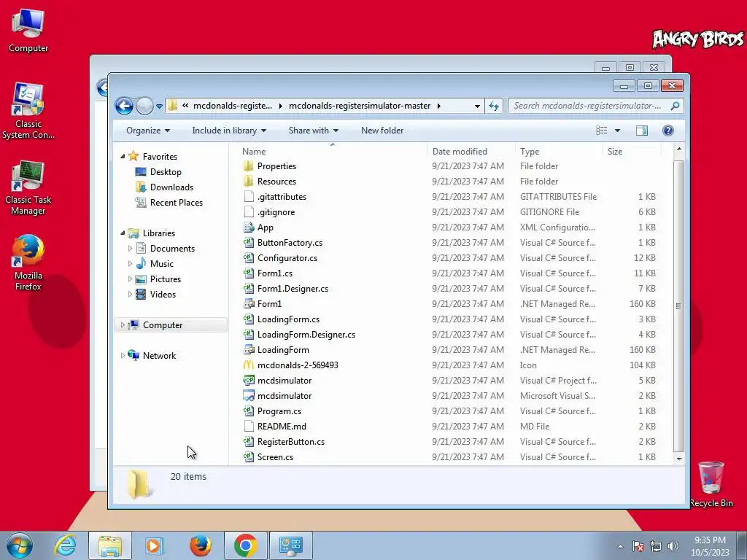
Task: Expand the Pictures library node
Action: pyautogui.click(x=130, y=279)
